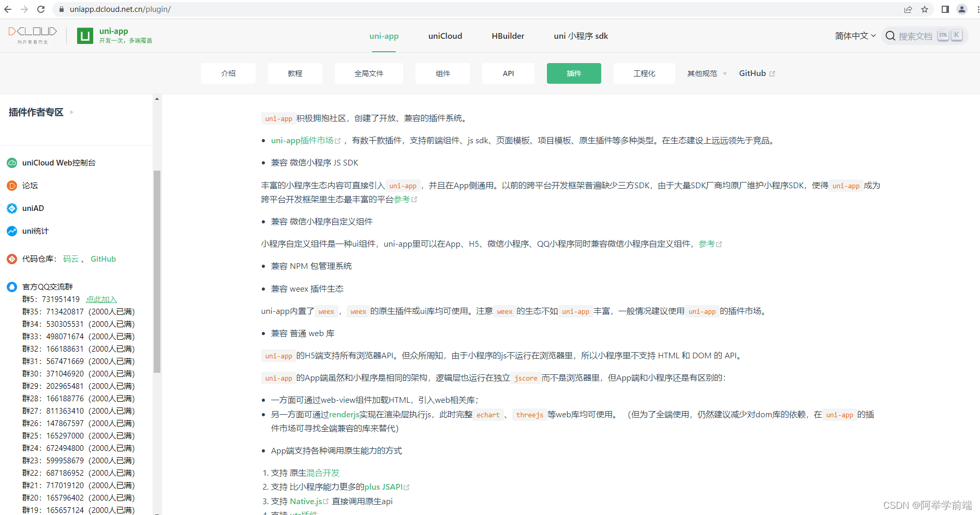Switch to the uniCloud top tab
Viewport: 980px width, 515px height.
(x=445, y=36)
